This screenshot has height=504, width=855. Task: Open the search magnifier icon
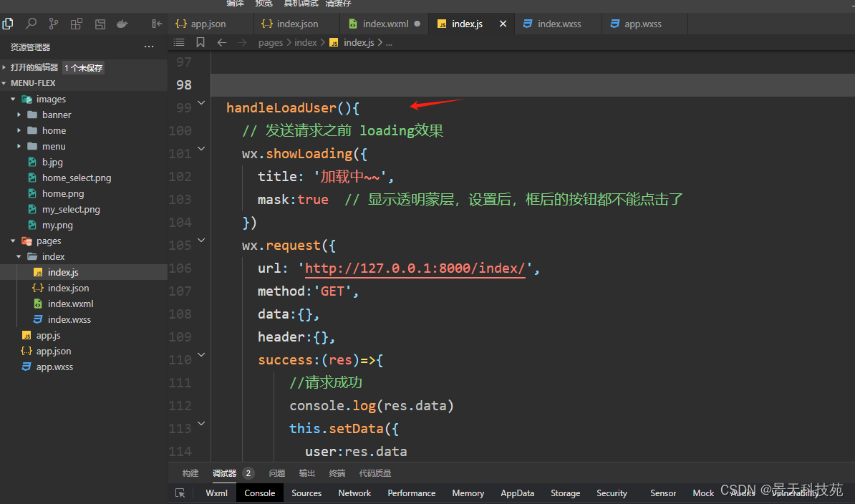click(31, 24)
